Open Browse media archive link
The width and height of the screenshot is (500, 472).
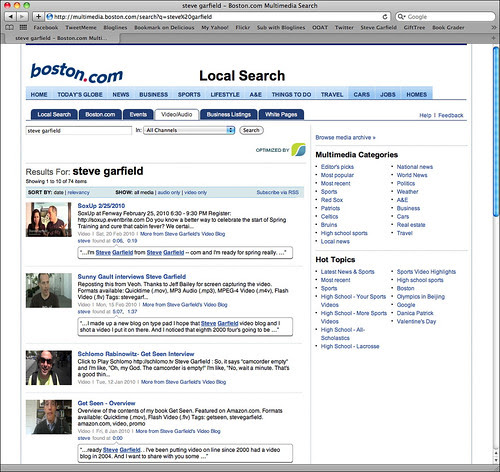tap(345, 137)
